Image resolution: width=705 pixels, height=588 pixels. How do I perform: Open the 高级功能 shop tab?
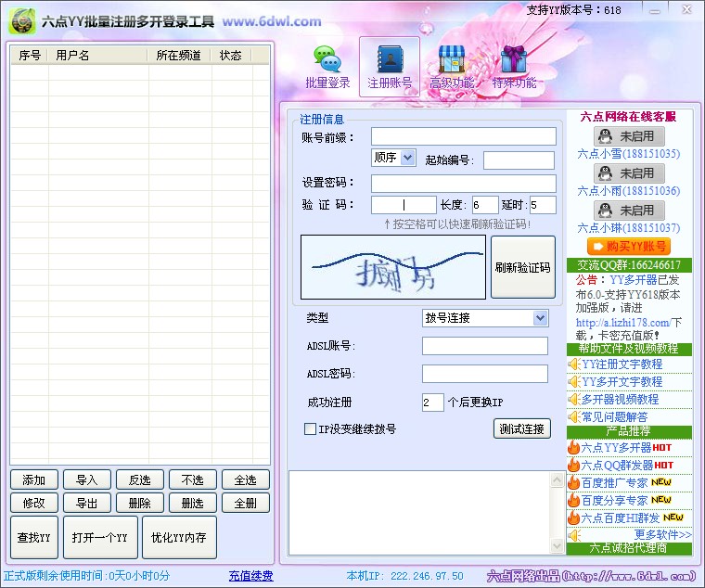452,68
